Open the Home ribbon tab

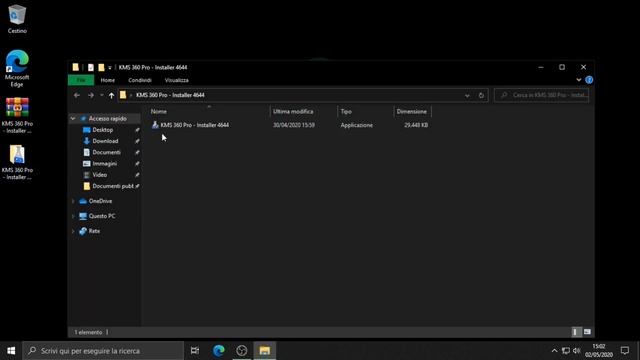tap(108, 80)
